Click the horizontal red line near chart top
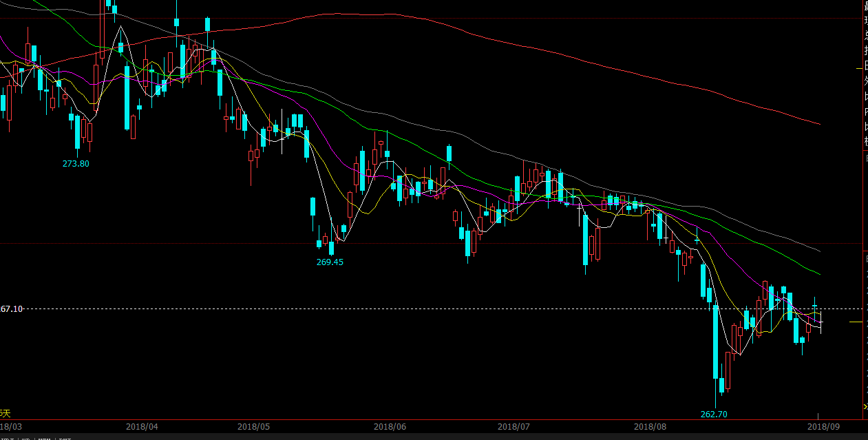 tap(413, 18)
